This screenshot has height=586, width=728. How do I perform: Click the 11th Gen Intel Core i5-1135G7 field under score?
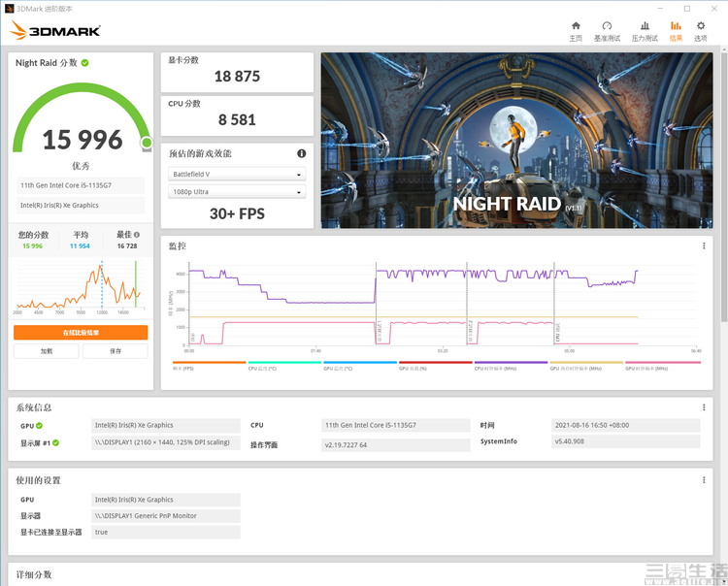[81, 185]
